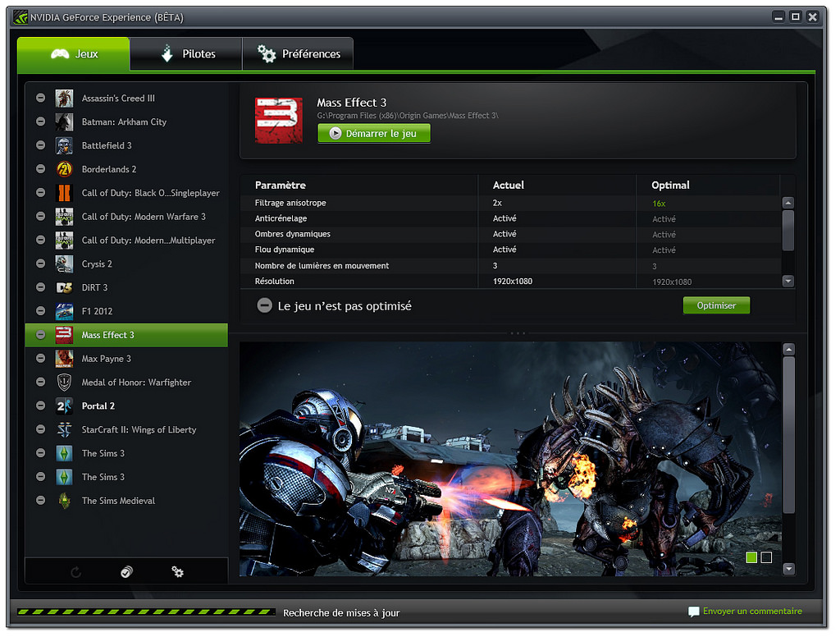Click the refresh games list icon
Screen dimensions: 840x637
[76, 572]
